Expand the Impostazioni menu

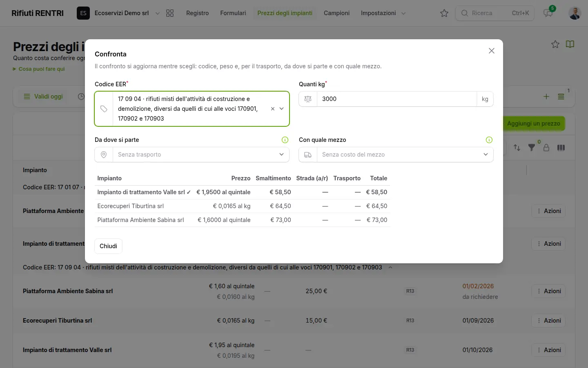tap(383, 13)
